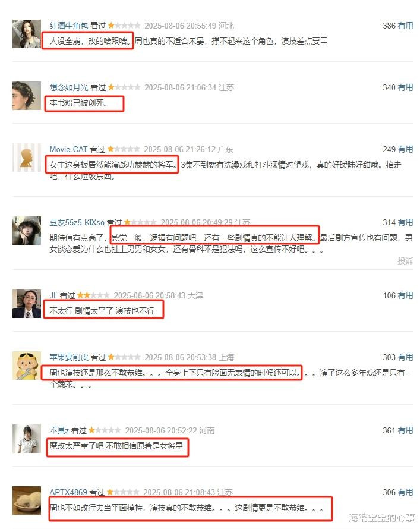Open 红酒牛角包's user profile link
The width and height of the screenshot is (420, 529).
coord(69,26)
